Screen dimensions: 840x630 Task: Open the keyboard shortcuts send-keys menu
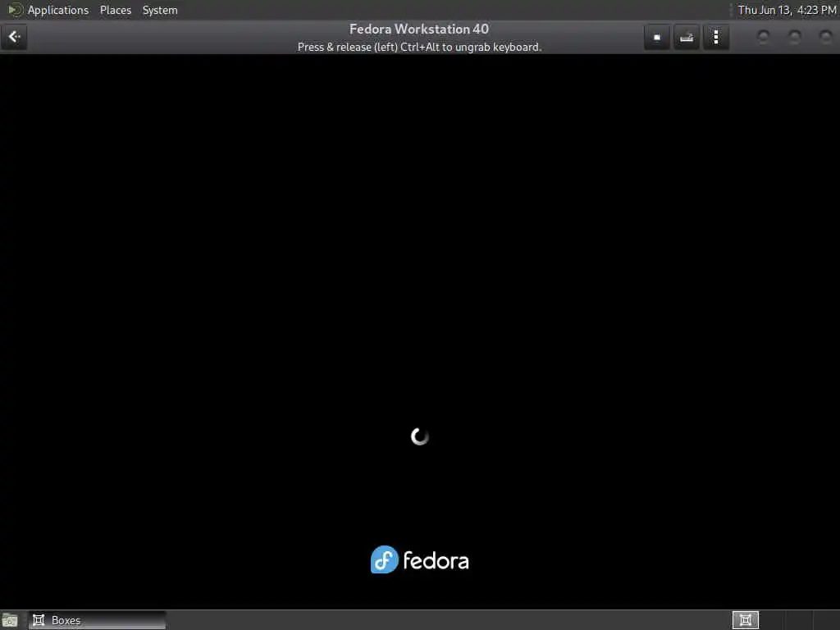point(687,37)
